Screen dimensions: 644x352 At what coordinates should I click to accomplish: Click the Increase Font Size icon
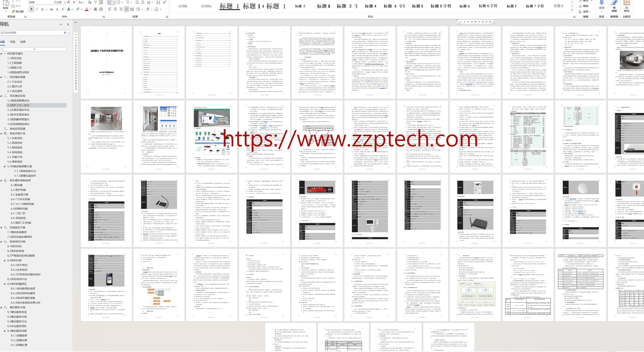coord(68,2)
